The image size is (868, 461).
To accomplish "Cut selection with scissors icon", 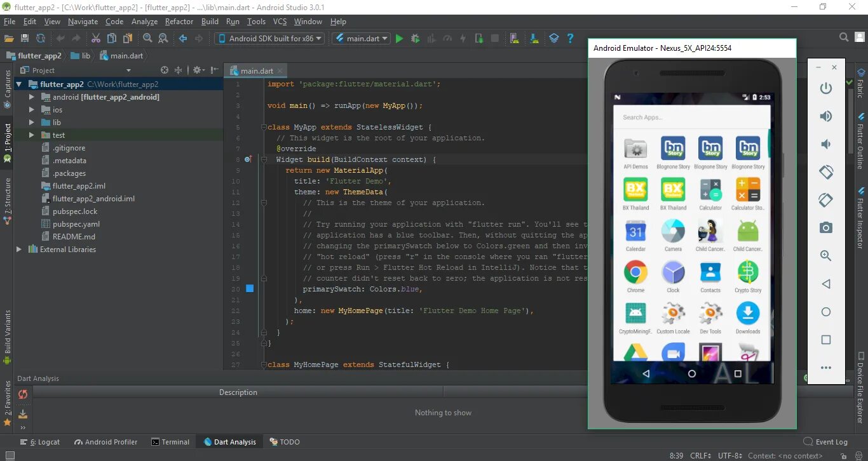I will (95, 39).
